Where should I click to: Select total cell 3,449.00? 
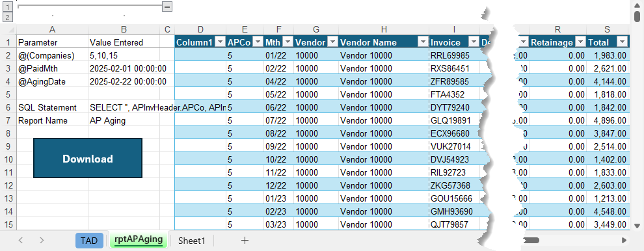coord(608,225)
